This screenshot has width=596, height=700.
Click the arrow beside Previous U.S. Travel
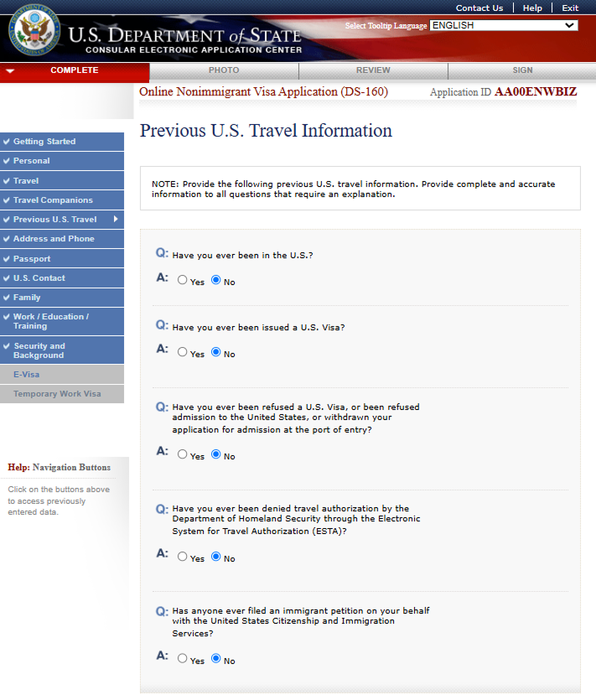click(116, 219)
